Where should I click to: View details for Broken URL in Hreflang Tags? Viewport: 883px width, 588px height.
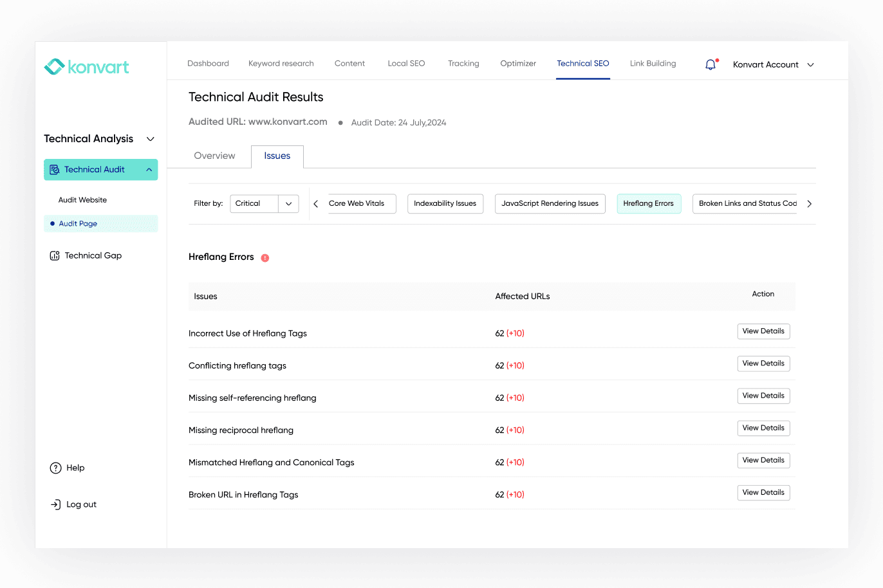(x=763, y=493)
